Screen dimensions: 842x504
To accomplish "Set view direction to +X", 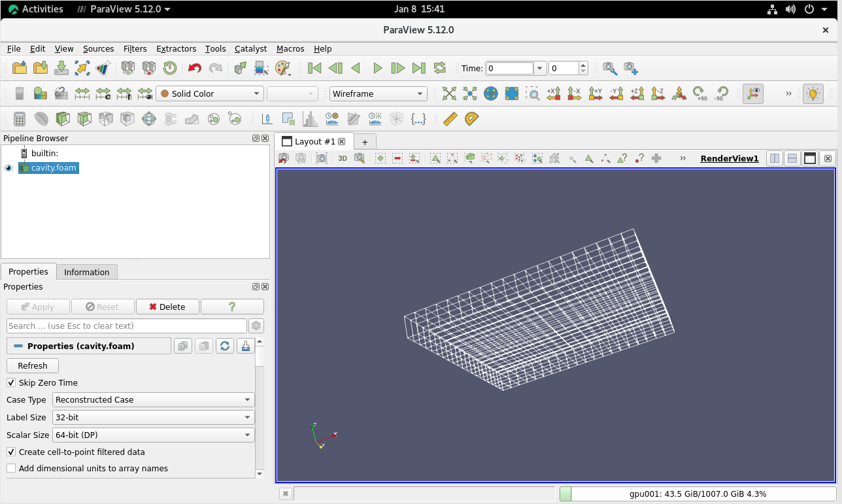I will [x=554, y=93].
